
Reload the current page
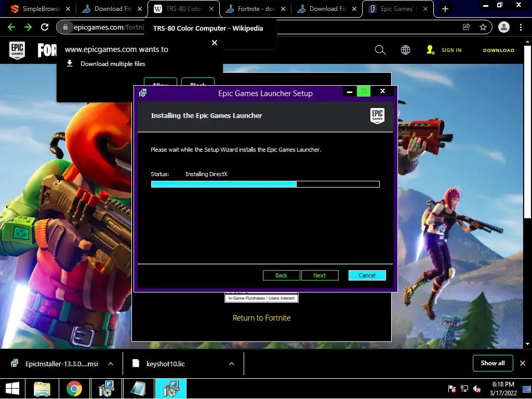tap(45, 27)
